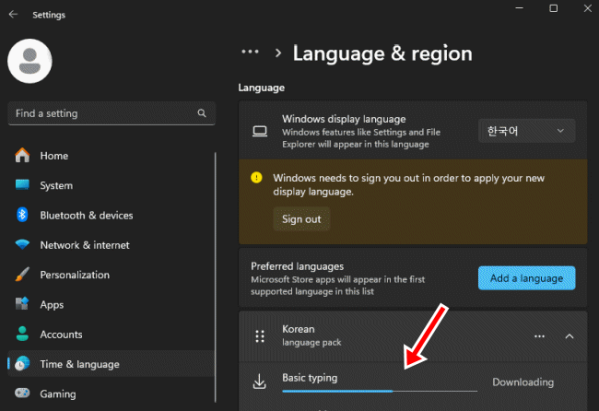The height and width of the screenshot is (411, 599).
Task: Click the Find a setting search field
Action: [x=112, y=113]
